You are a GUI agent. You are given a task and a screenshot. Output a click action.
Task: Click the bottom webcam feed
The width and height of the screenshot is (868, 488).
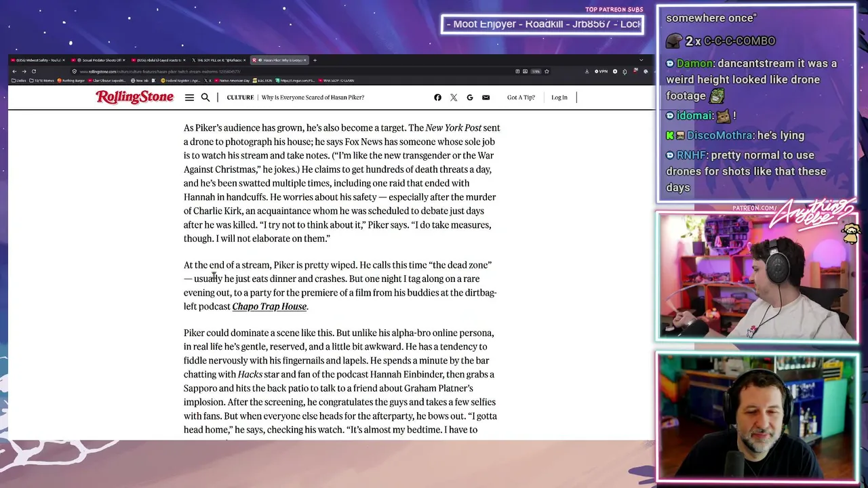(x=757, y=418)
